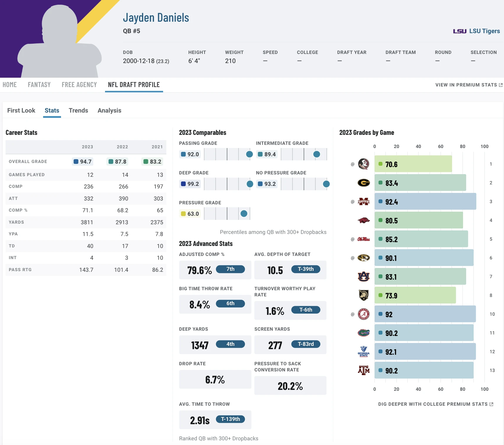504x445 pixels.
Task: Click the Florida State Seminoles logo
Action: [363, 164]
